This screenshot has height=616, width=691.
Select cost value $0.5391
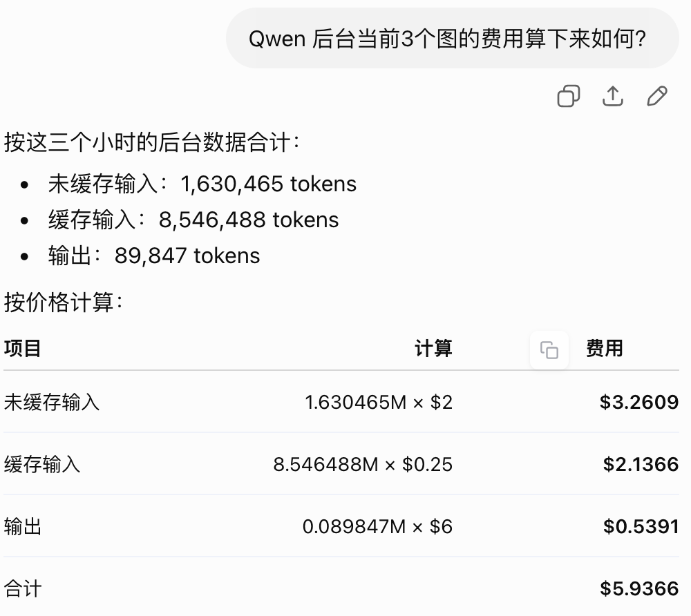[x=641, y=526]
